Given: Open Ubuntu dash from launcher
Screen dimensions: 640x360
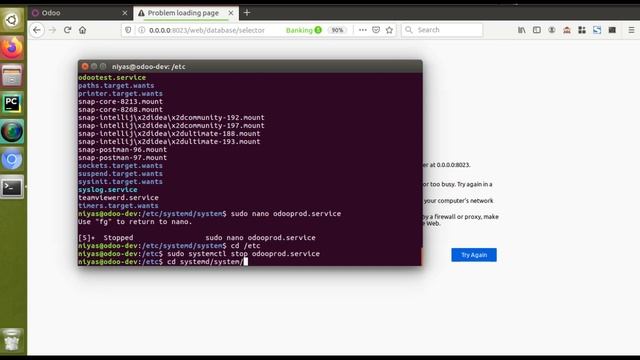Looking at the screenshot, I should [x=12, y=20].
